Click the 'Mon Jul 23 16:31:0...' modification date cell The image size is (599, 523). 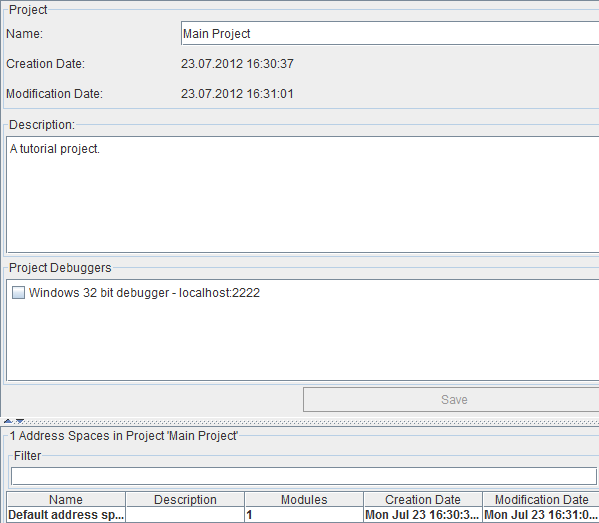[541, 515]
